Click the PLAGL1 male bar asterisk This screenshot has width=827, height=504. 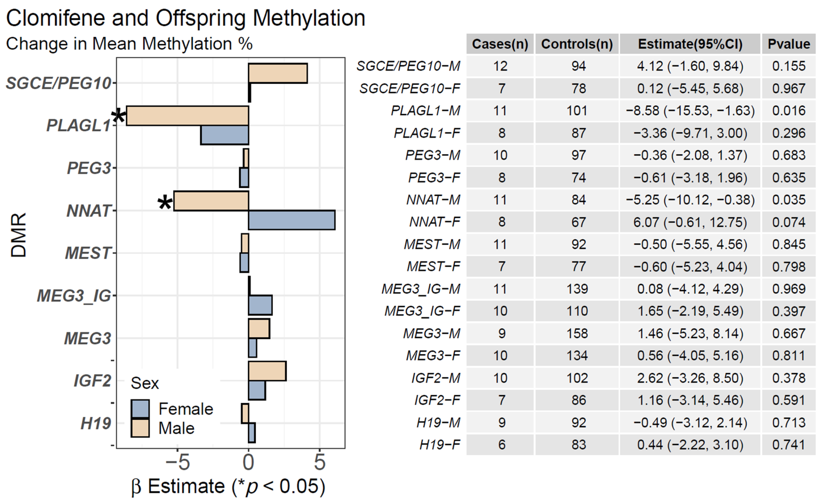point(119,116)
